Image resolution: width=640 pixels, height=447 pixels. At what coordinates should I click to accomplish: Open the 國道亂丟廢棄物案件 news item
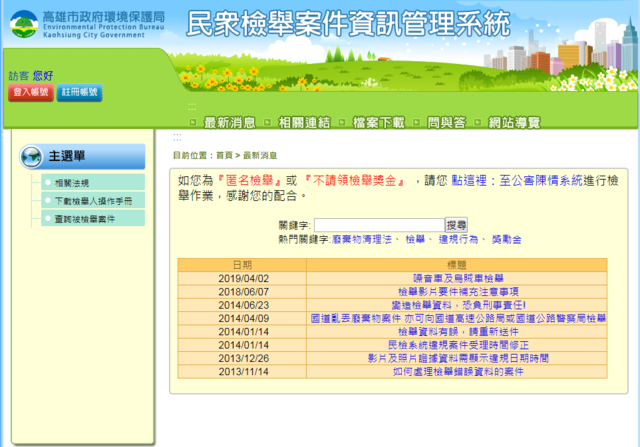[x=458, y=318]
